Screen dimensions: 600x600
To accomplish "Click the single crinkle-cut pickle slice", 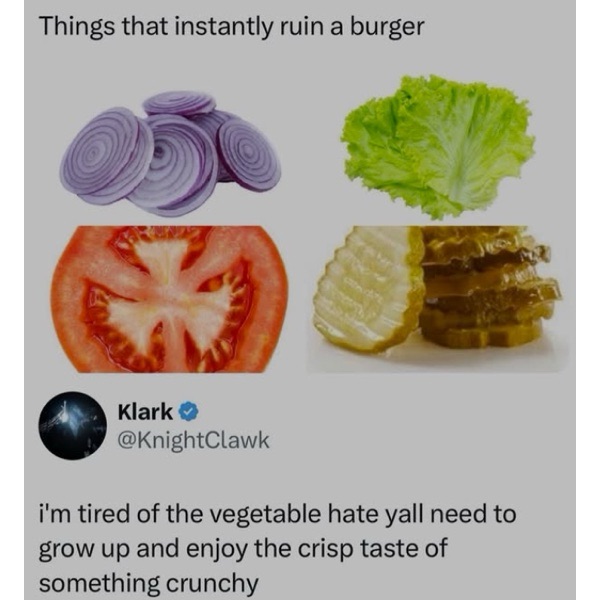I will click(x=367, y=289).
